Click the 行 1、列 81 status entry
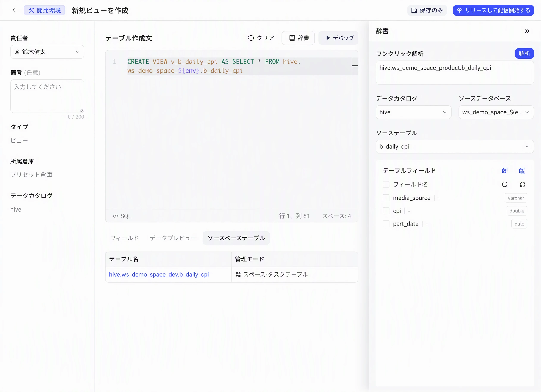The image size is (541, 392). tap(294, 216)
